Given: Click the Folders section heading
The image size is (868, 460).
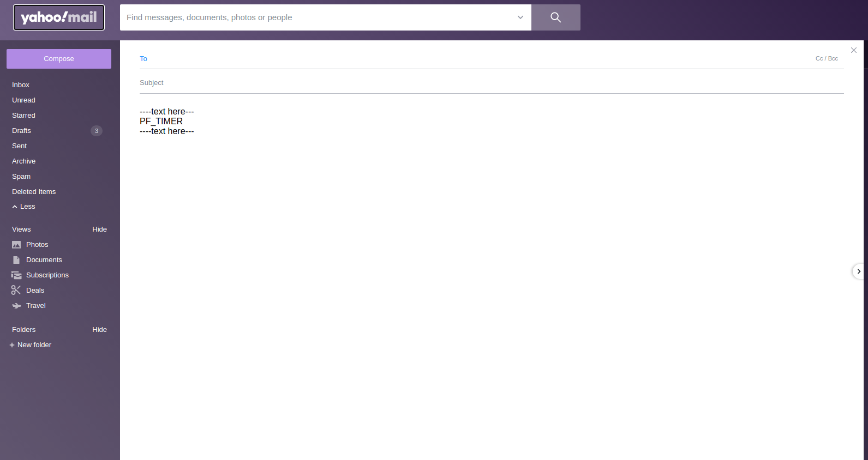Looking at the screenshot, I should pyautogui.click(x=23, y=330).
